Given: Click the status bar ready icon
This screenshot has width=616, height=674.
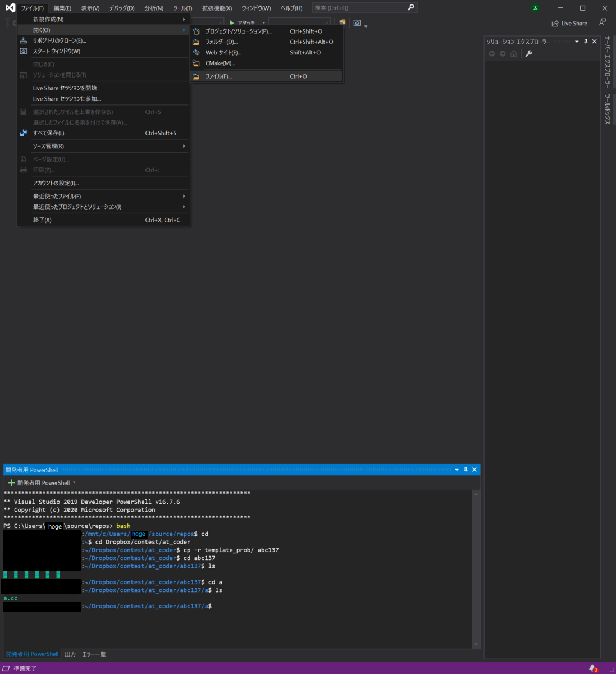Looking at the screenshot, I should [x=6, y=668].
